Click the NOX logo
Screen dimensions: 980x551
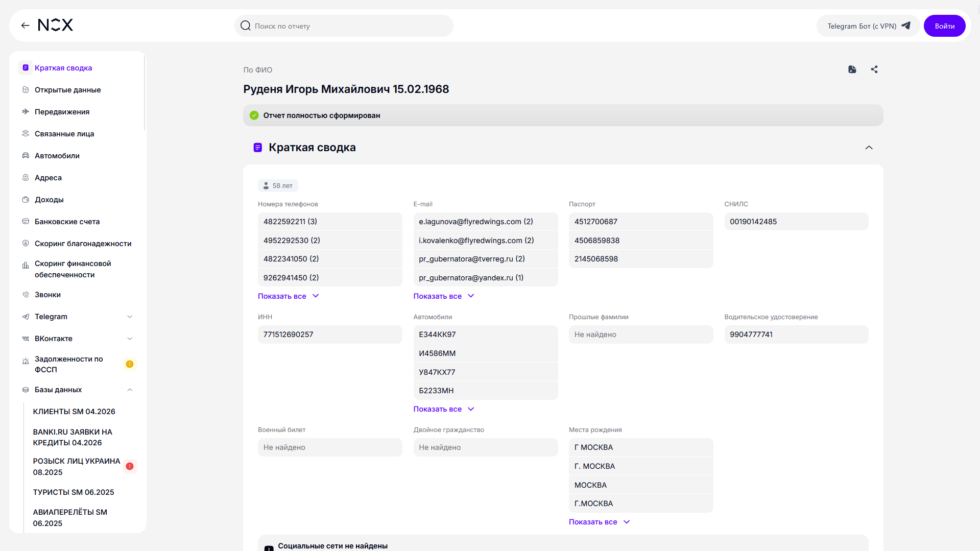(55, 25)
